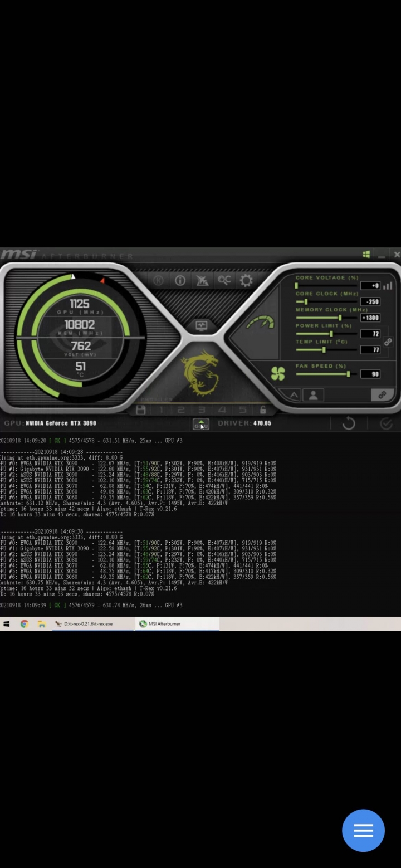Adjust the Fan Speed slider
The image size is (401, 868).
tap(326, 374)
